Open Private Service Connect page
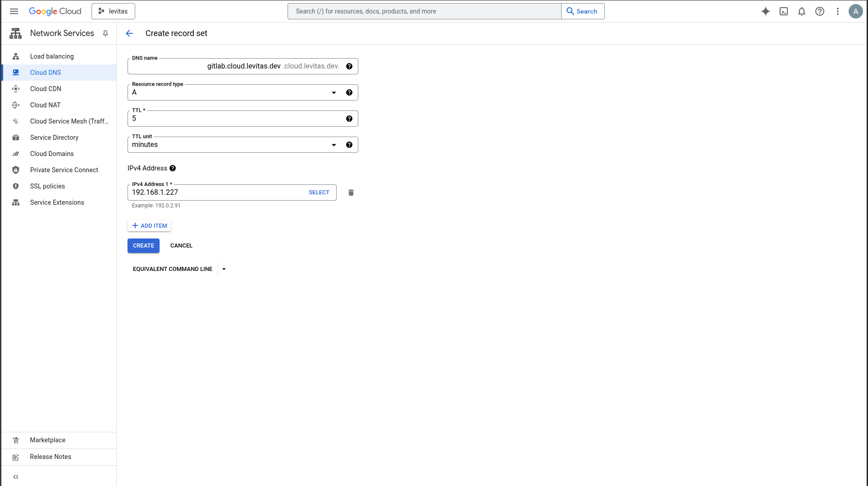 coord(59,170)
